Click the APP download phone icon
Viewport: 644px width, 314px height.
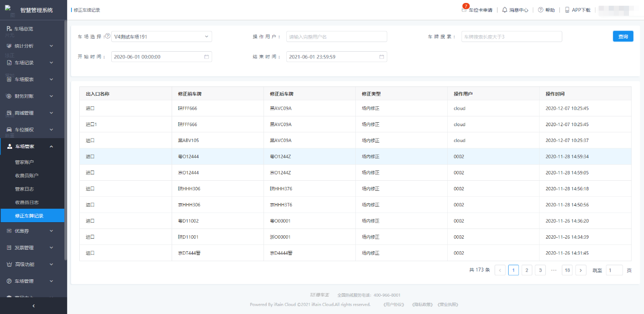567,10
